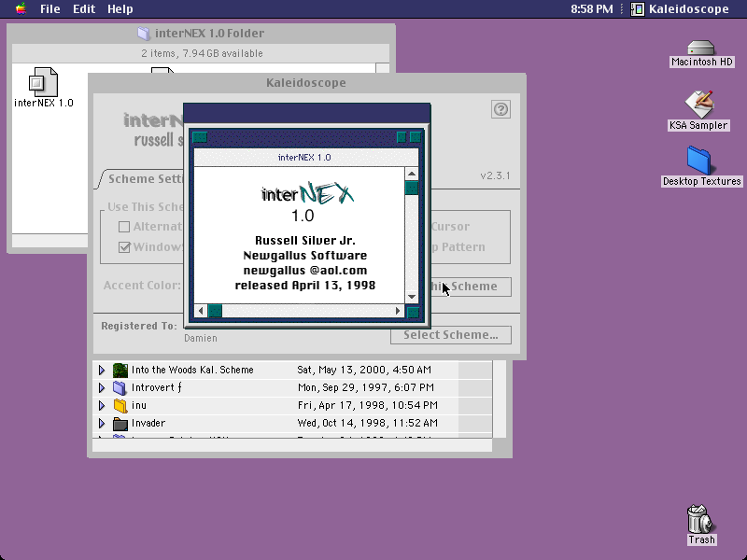Click the 'Registered To:' label

pyautogui.click(x=138, y=326)
